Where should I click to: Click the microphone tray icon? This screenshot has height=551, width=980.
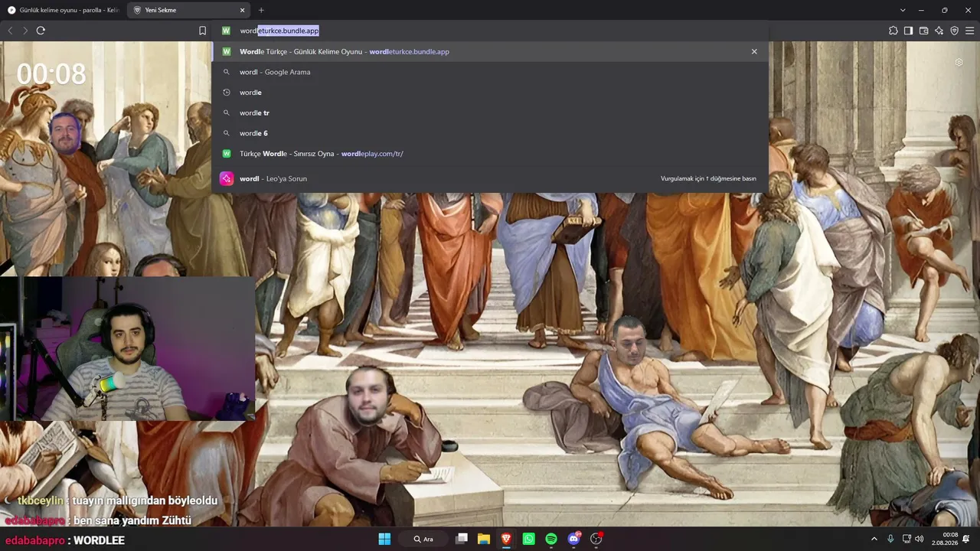pos(890,539)
